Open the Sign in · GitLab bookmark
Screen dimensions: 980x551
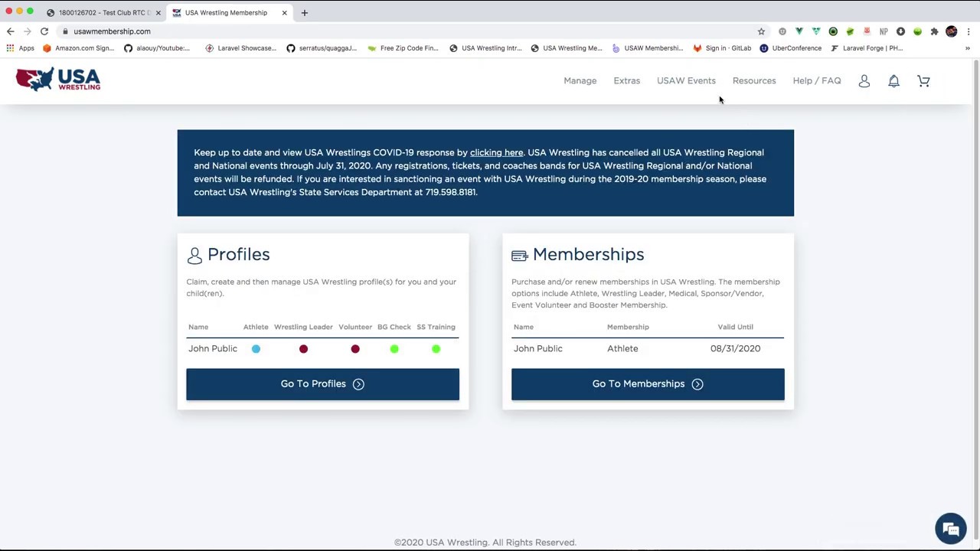(722, 48)
